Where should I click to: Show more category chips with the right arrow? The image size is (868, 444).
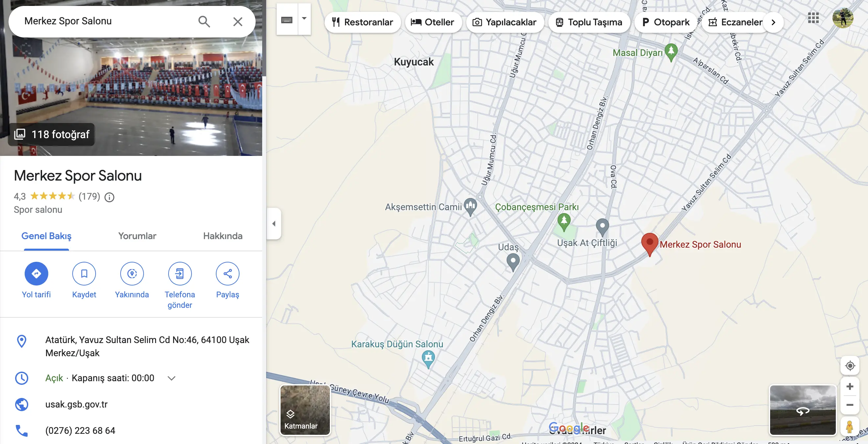pos(774,22)
